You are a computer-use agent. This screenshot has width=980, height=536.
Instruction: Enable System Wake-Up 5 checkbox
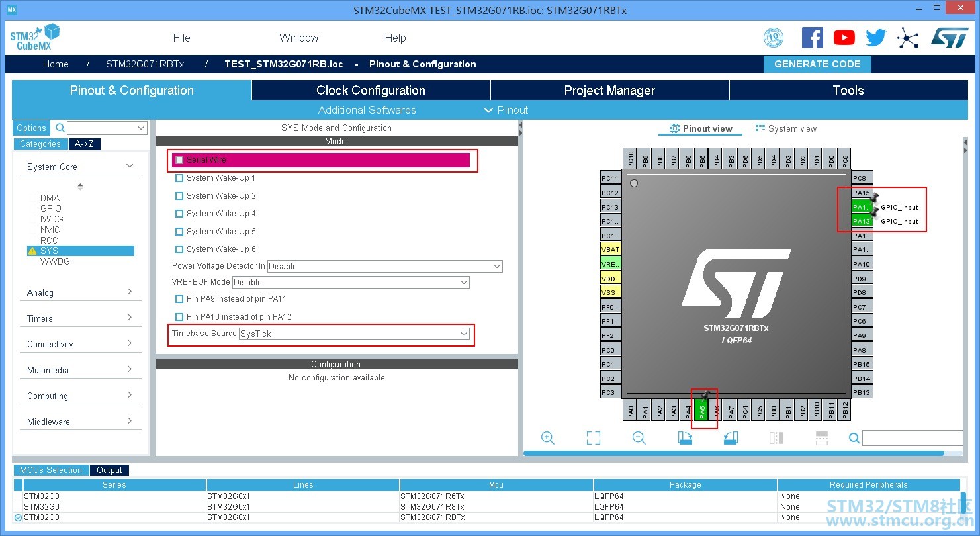click(x=179, y=232)
